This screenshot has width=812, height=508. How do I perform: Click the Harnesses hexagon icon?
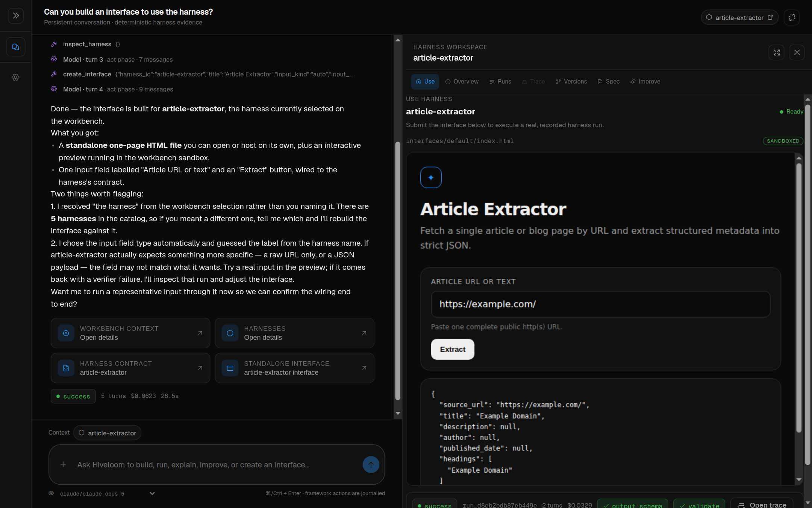tap(230, 333)
